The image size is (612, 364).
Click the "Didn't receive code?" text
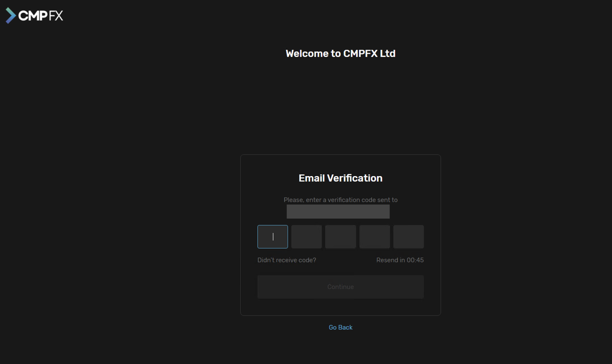(286, 260)
